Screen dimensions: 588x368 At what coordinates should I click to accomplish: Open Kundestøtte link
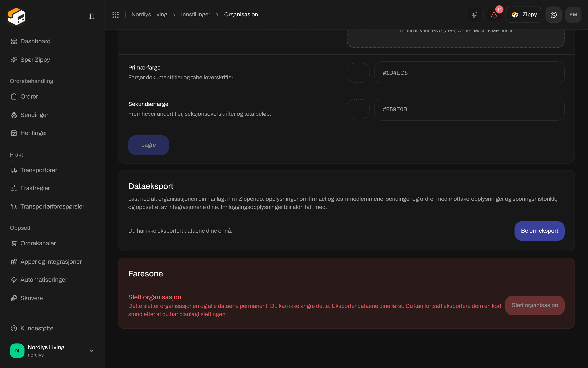tap(52, 328)
